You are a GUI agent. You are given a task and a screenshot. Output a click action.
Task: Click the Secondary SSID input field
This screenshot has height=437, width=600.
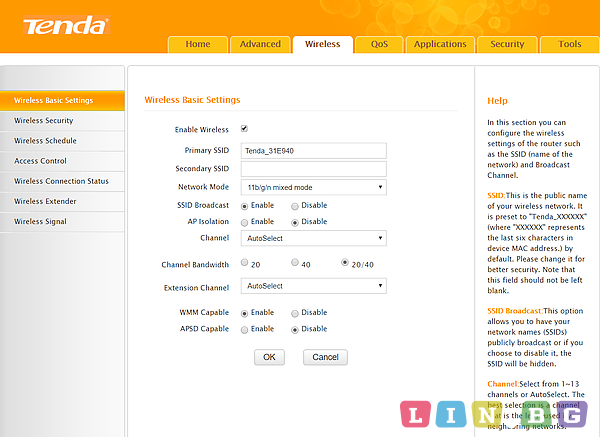click(313, 169)
